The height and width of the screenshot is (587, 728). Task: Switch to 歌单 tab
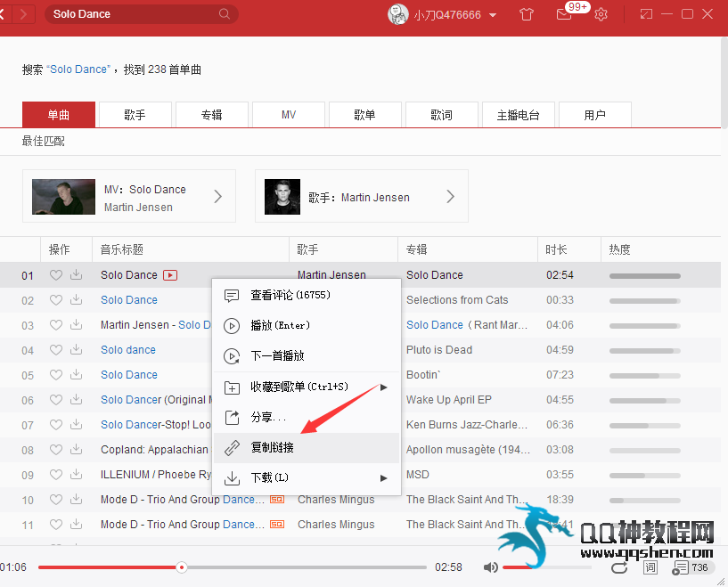tap(365, 115)
